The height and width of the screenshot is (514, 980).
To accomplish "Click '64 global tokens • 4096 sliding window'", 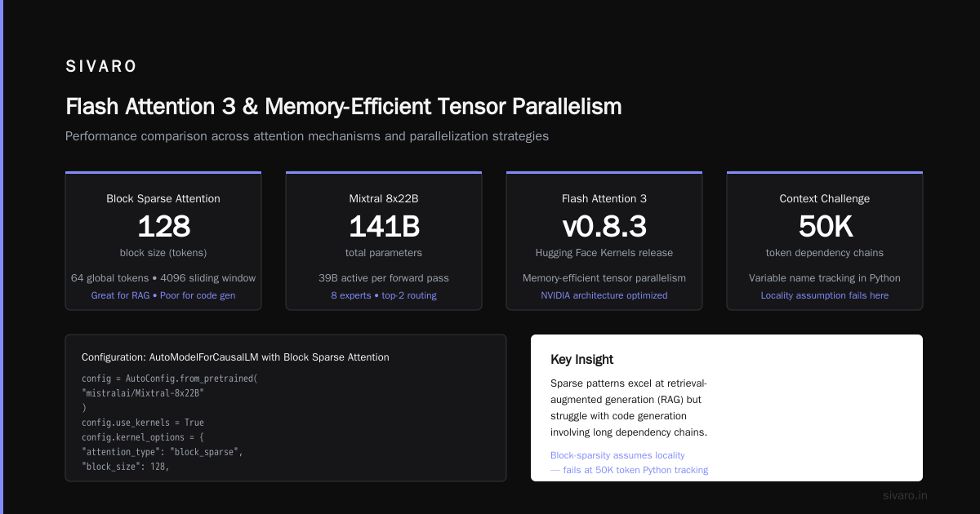I will coord(163,278).
